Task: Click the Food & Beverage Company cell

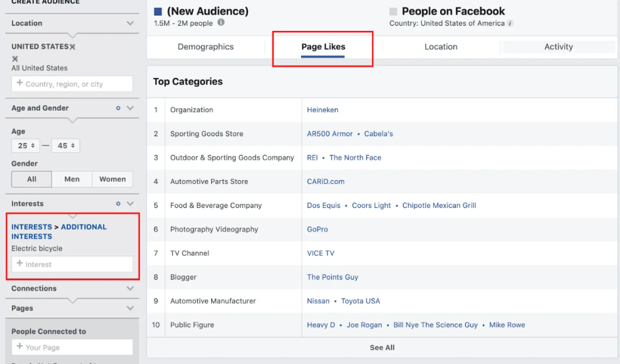Action: coord(234,206)
